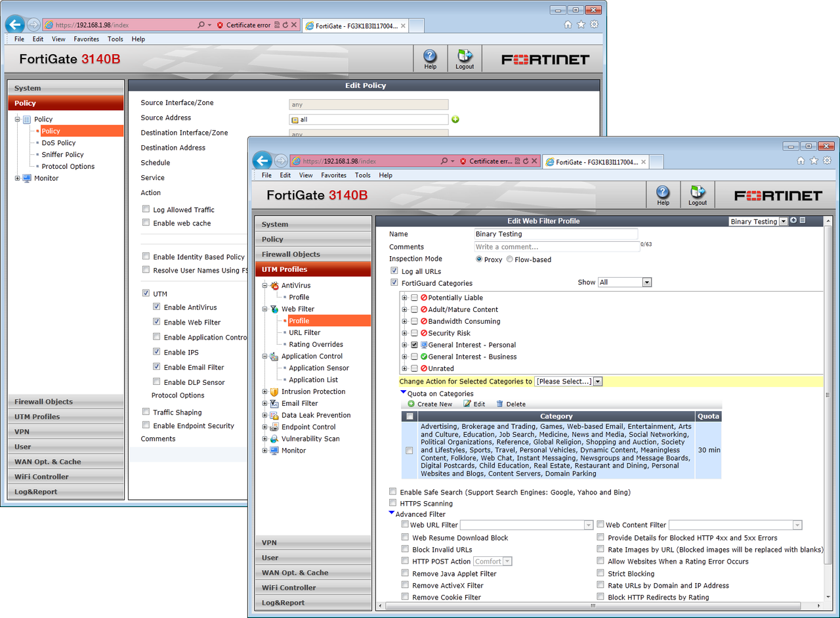Open URL Filter under Web Filter

304,333
